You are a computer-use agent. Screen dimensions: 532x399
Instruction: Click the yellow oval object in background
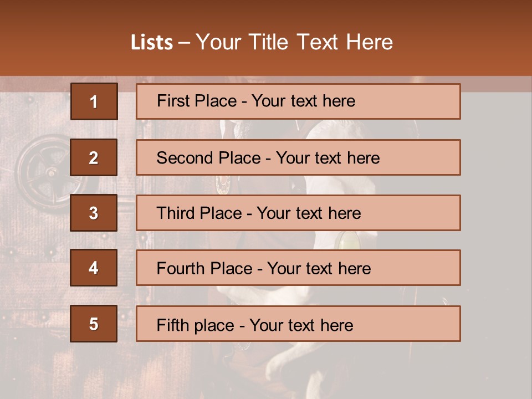[x=349, y=241]
